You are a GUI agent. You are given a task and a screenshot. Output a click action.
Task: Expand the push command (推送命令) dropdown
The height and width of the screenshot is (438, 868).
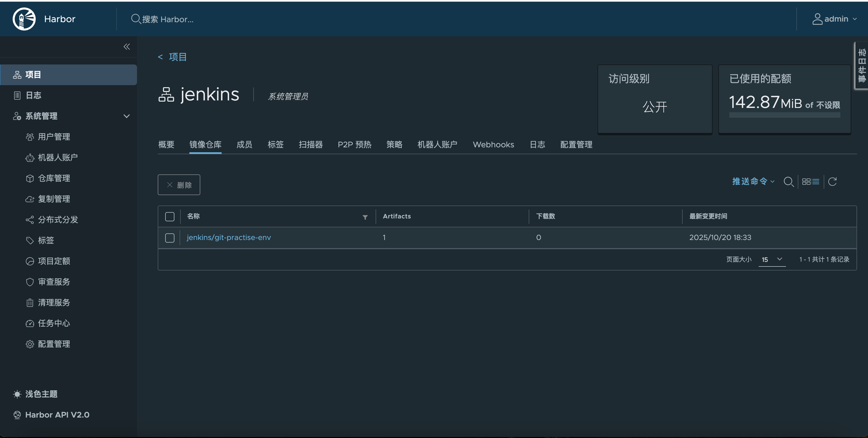click(x=753, y=181)
